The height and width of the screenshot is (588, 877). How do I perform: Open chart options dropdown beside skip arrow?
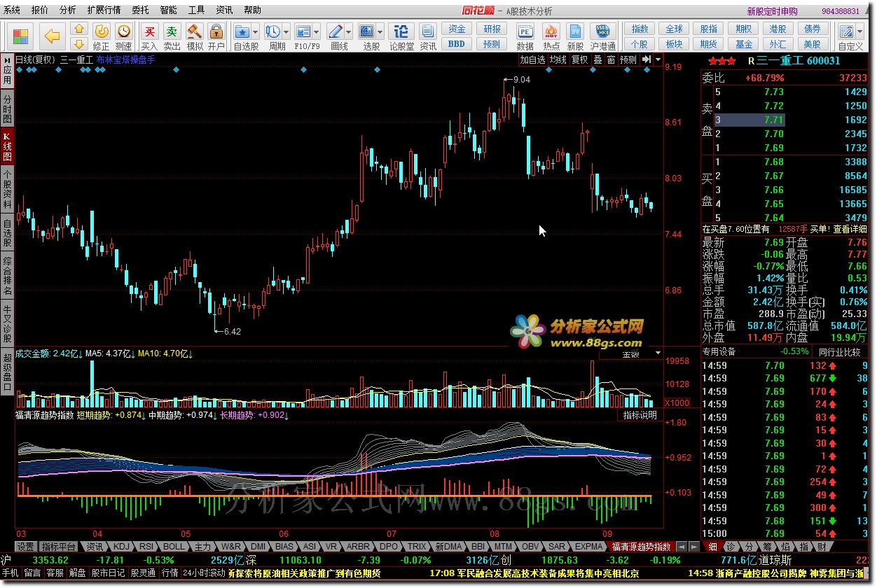[x=658, y=59]
